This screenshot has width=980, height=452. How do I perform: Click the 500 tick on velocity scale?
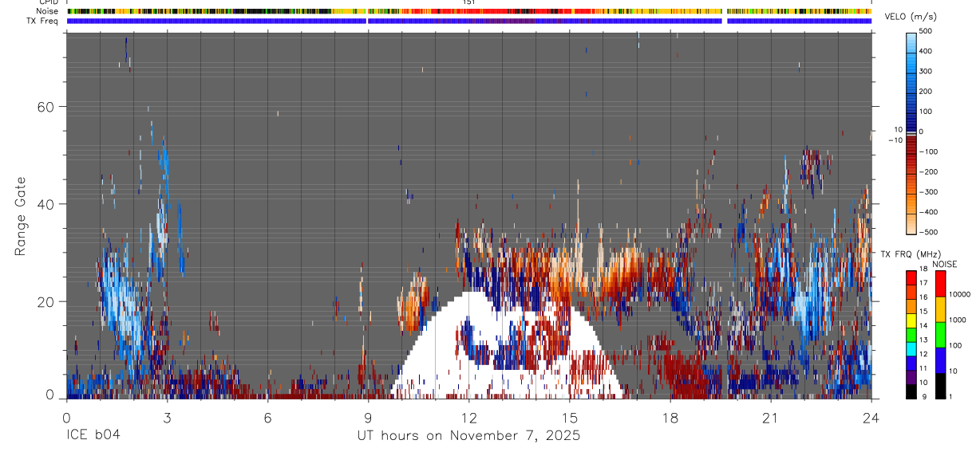927,31
